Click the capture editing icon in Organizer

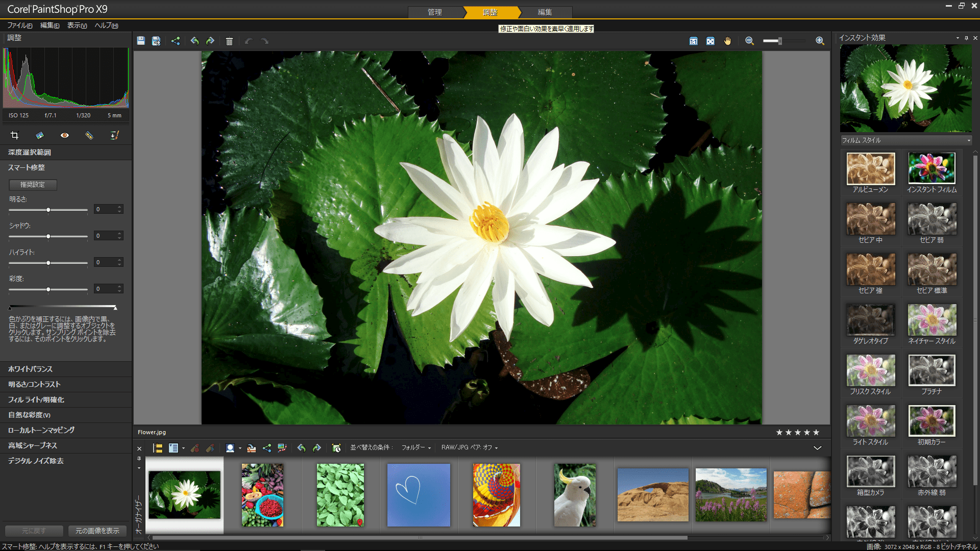(195, 448)
